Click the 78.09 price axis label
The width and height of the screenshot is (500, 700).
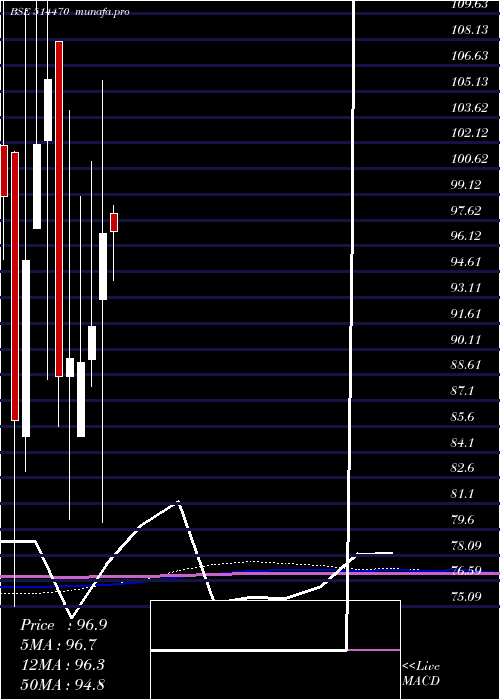click(466, 546)
